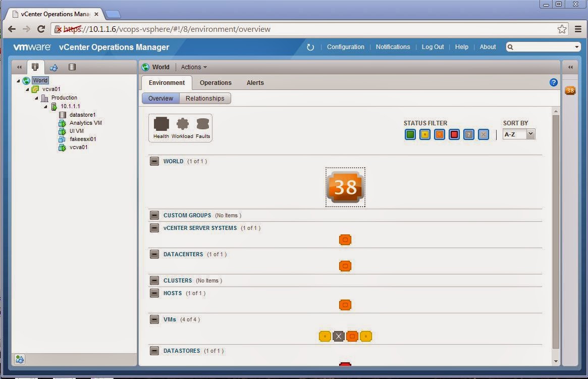Open the Relationships sub-tab
This screenshot has width=588, height=379.
(205, 99)
